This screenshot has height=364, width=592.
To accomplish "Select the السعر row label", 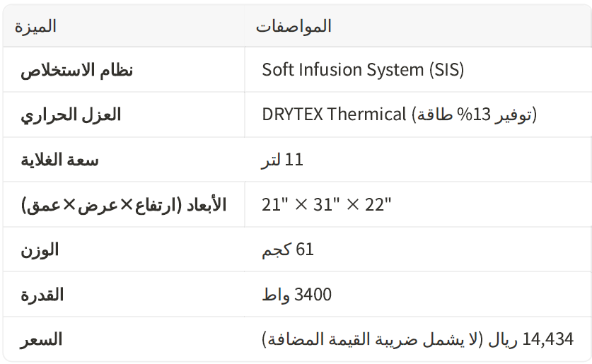I will [41, 340].
